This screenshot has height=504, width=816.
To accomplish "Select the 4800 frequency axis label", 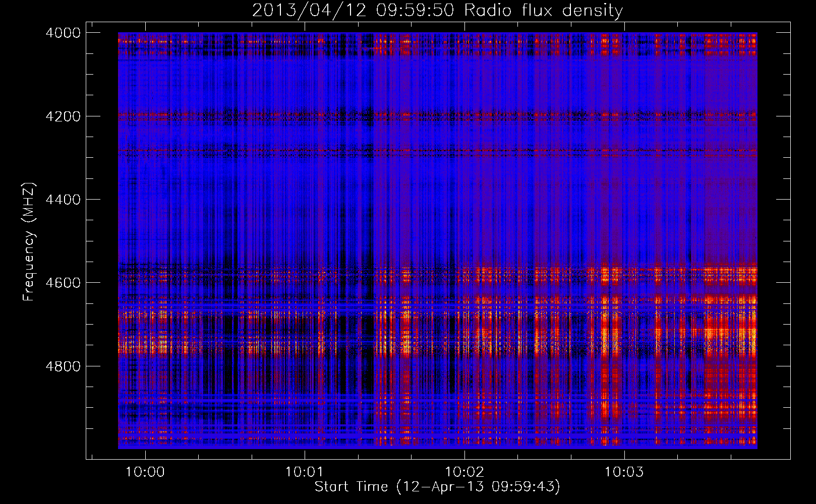I will (63, 366).
